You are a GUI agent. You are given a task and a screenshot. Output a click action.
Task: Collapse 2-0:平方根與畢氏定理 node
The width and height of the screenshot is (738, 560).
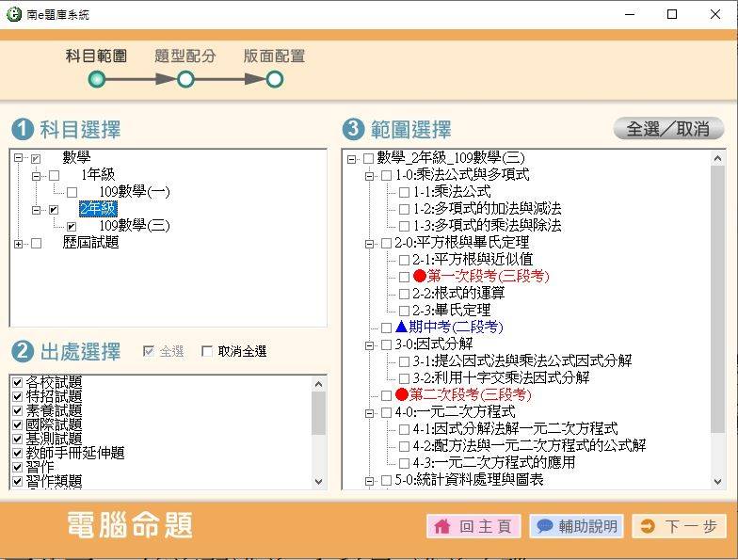click(x=369, y=244)
